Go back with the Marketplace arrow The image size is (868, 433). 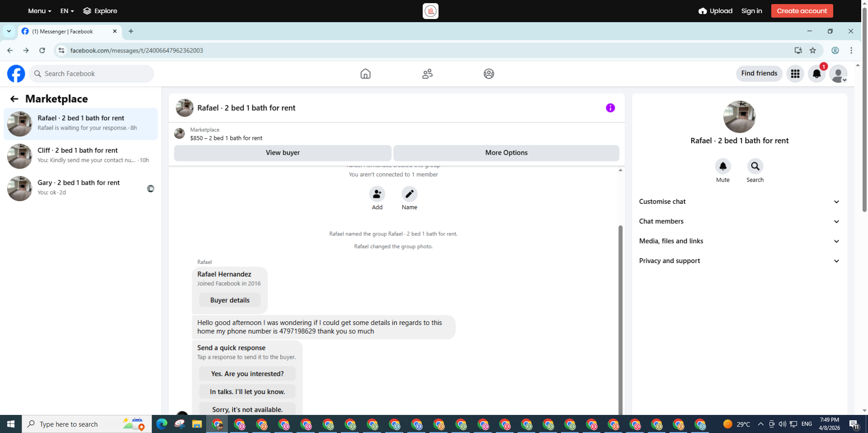click(14, 99)
